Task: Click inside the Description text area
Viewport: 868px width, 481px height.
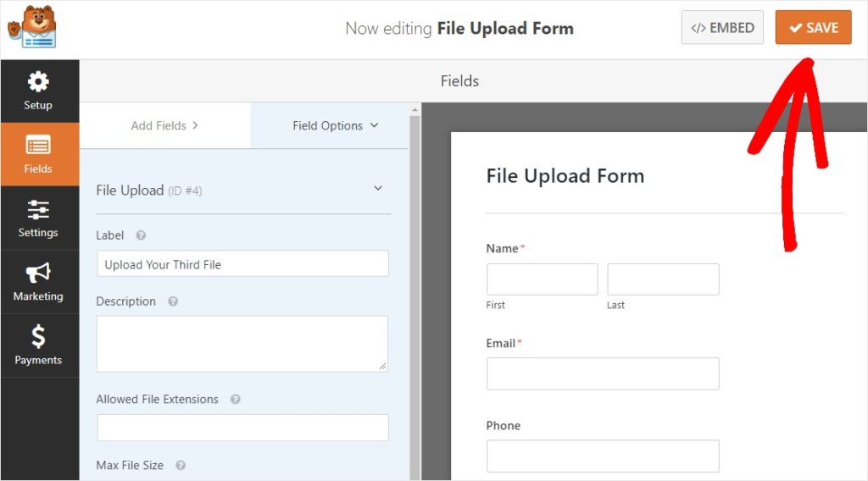Action: click(242, 344)
